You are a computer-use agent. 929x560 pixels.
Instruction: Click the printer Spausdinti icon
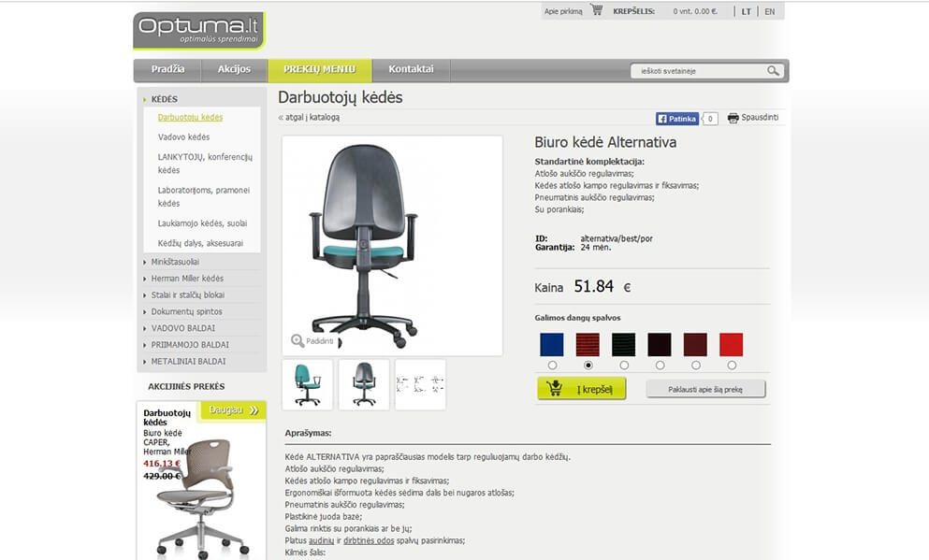(733, 118)
